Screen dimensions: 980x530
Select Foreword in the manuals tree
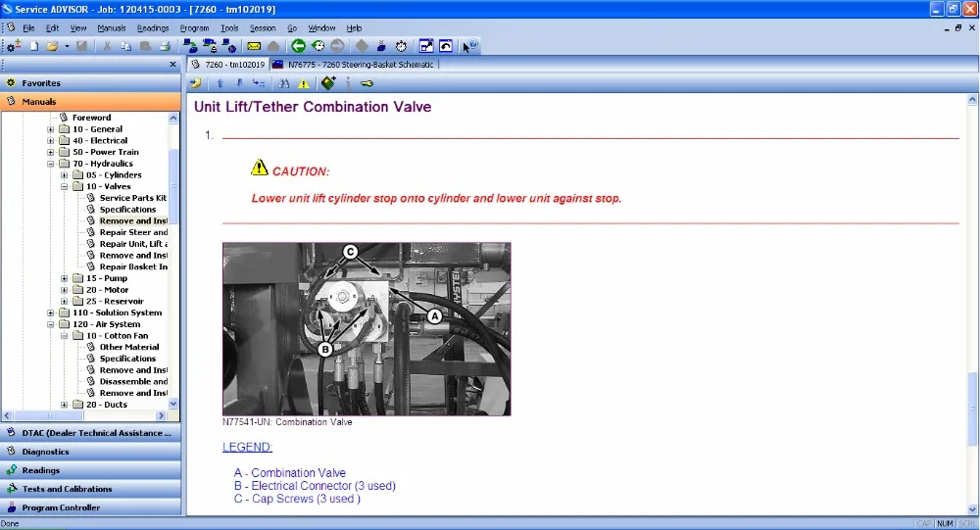pyautogui.click(x=91, y=118)
